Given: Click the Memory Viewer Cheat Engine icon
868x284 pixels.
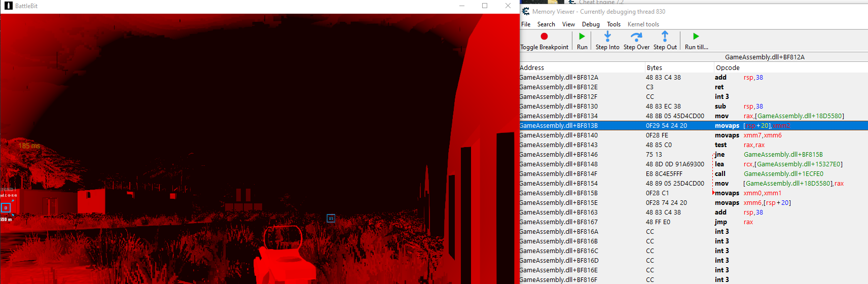Looking at the screenshot, I should [526, 11].
